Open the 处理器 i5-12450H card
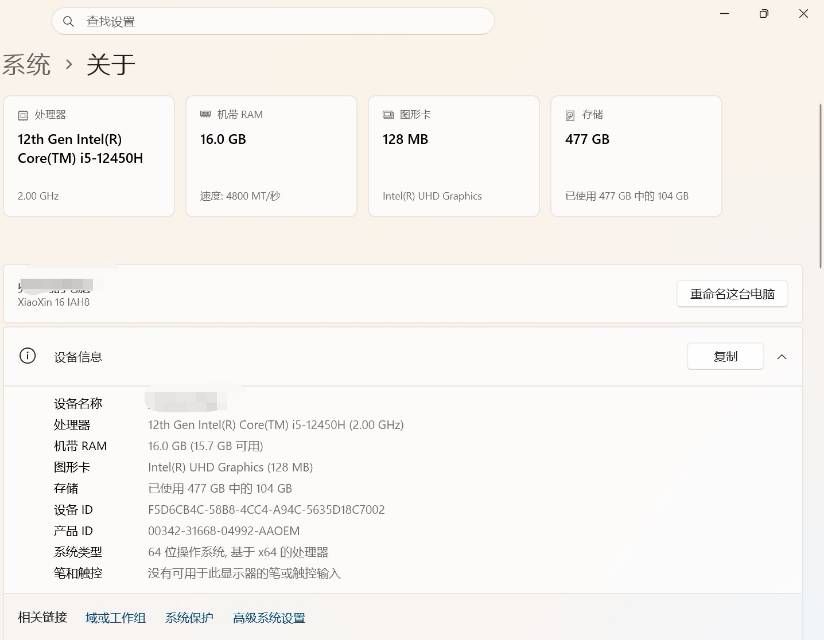 [89, 156]
